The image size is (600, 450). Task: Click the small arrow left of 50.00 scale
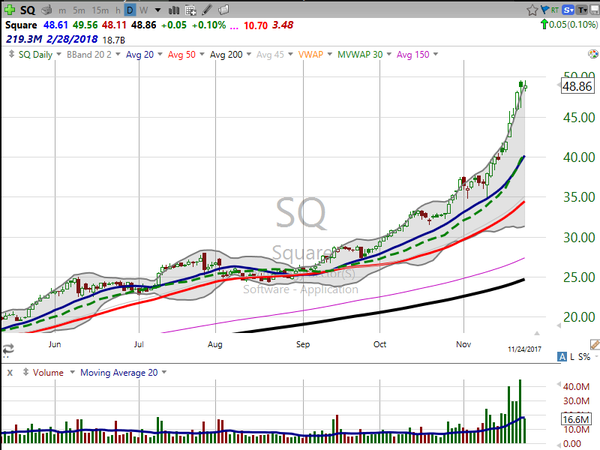[x=558, y=85]
